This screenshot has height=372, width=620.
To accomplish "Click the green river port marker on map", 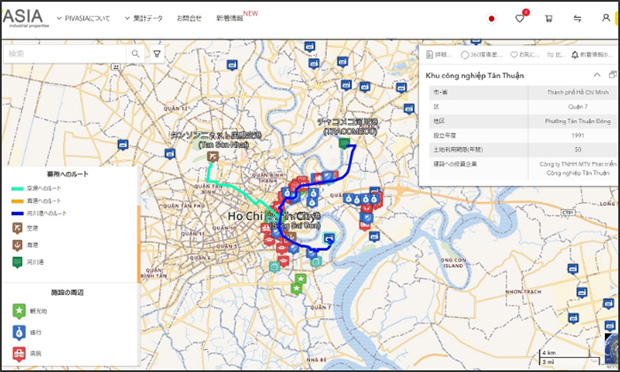I will click(x=344, y=143).
